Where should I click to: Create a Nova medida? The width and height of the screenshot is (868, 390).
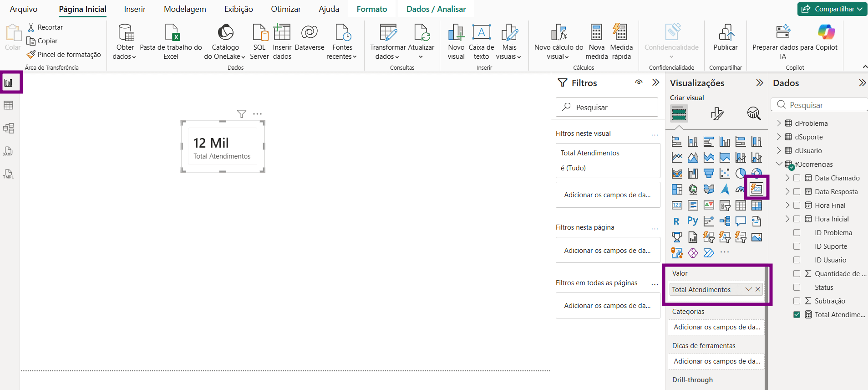[x=596, y=42]
